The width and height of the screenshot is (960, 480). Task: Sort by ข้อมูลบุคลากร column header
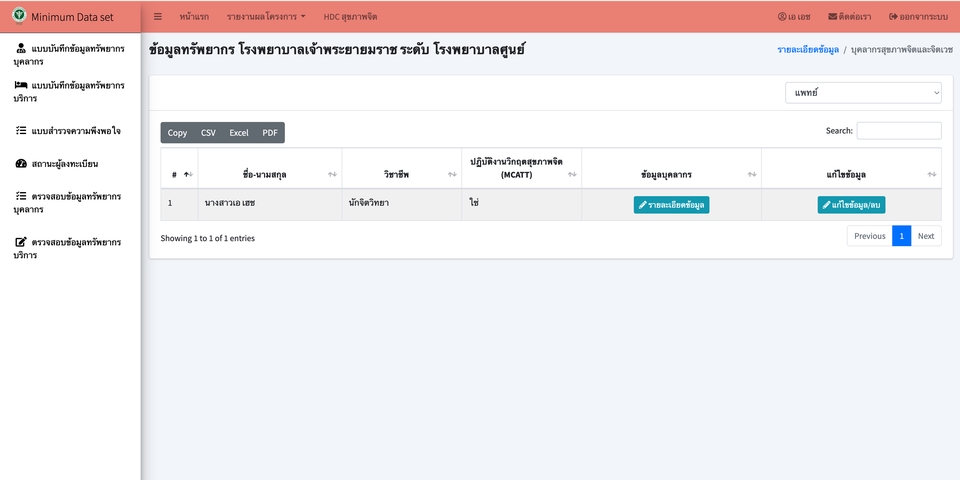coord(672,168)
